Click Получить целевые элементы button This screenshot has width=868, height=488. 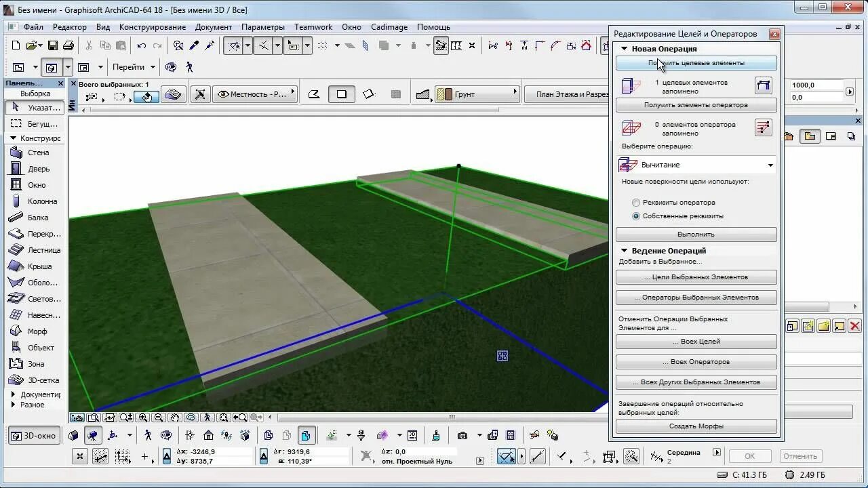696,63
